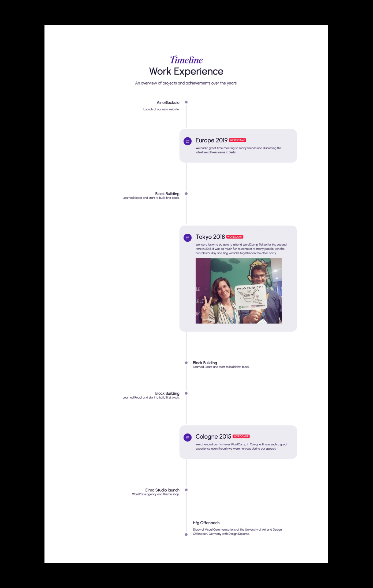Click the WORDCAMP badge next to Tokyo 2018

(x=235, y=237)
